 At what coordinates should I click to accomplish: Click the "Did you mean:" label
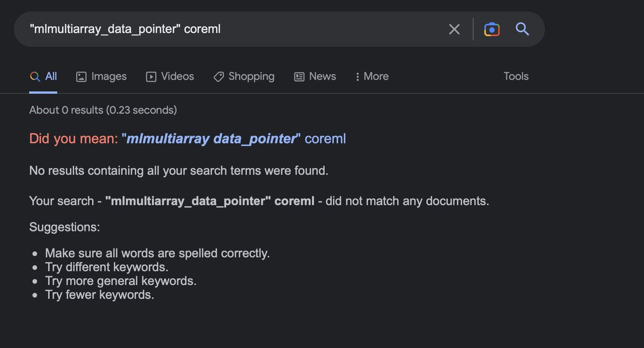coord(74,139)
